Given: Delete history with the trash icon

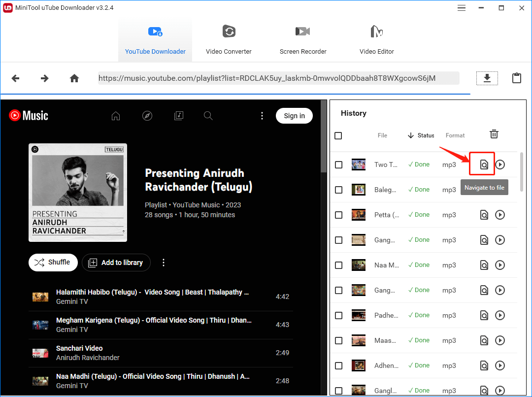Looking at the screenshot, I should [494, 134].
